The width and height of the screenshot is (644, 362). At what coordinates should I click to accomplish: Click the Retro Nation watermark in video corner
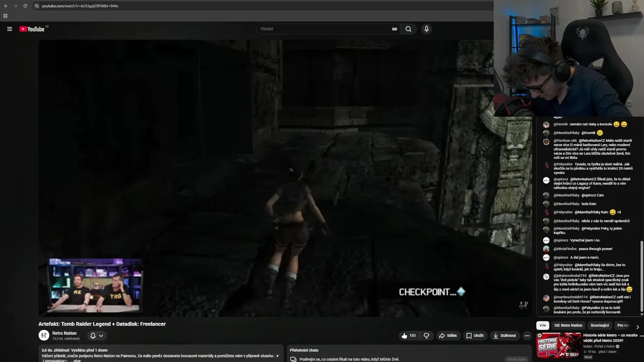pyautogui.click(x=523, y=305)
